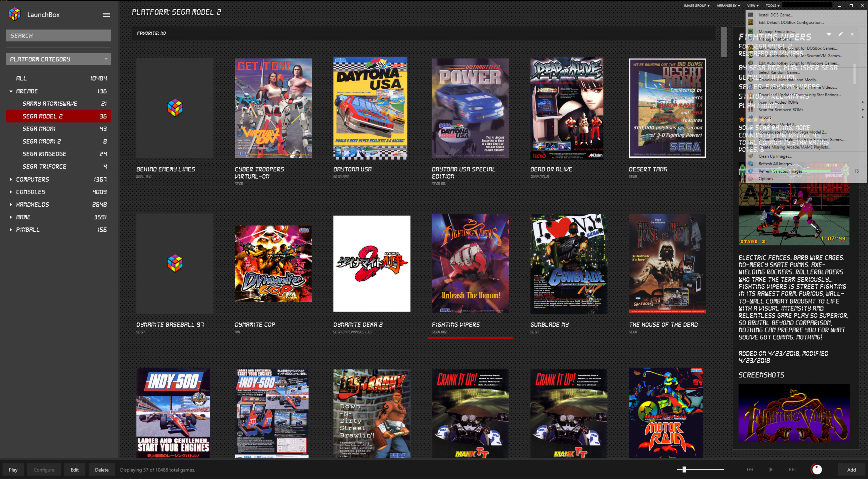Select The House of the Dead cover

pos(667,264)
